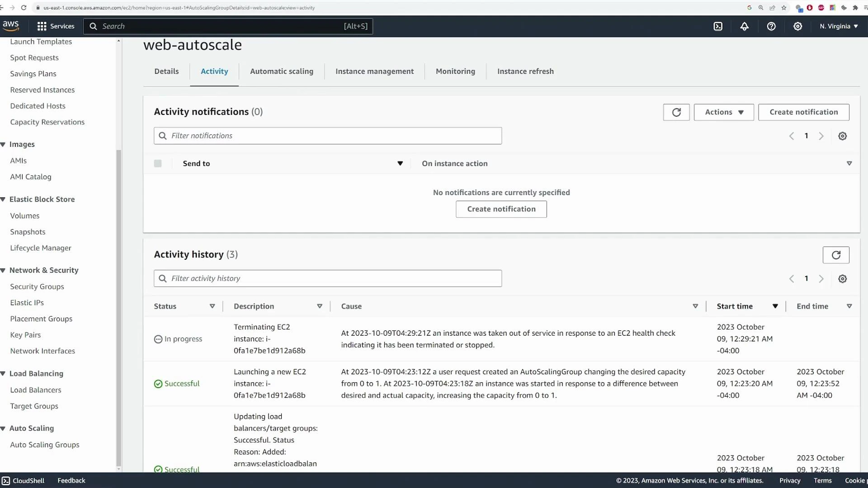Launch CloudShell from the bottom status bar
The width and height of the screenshot is (868, 488).
point(23,480)
